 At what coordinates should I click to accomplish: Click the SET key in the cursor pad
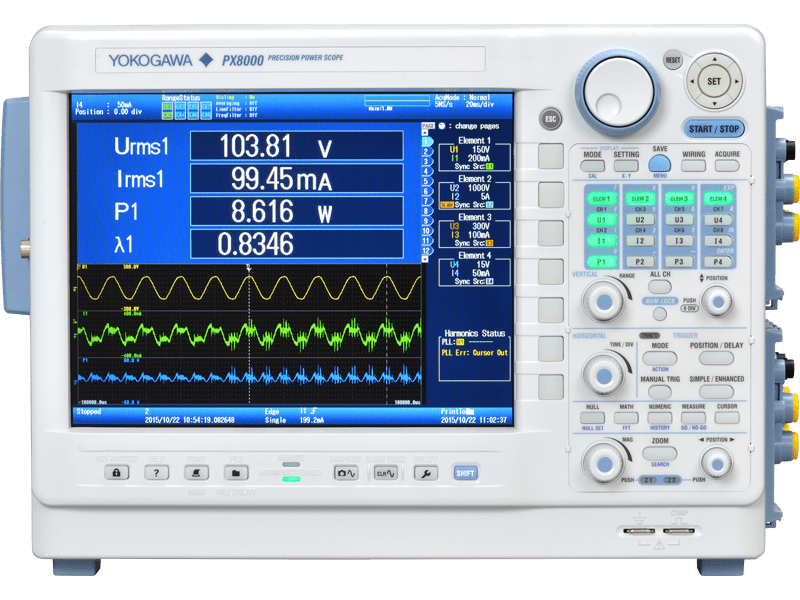click(714, 81)
